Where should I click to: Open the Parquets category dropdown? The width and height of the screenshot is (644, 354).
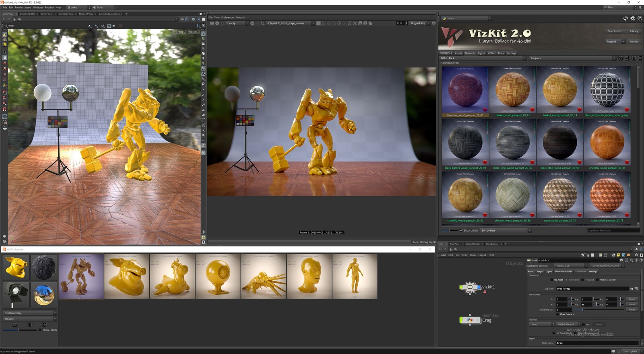coord(573,58)
